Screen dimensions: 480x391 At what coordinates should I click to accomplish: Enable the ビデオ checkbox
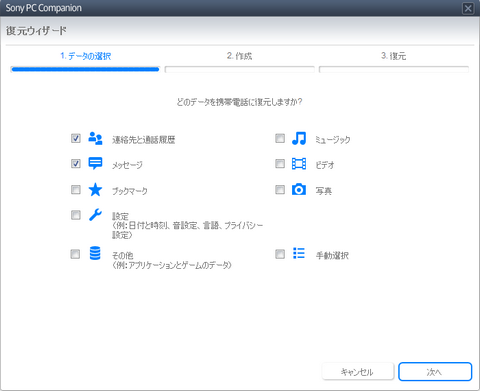(280, 164)
